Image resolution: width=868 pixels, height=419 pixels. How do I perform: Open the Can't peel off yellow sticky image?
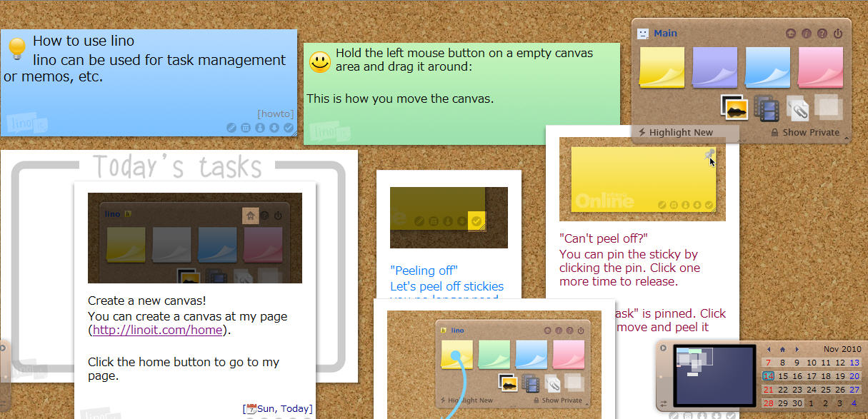[642, 179]
